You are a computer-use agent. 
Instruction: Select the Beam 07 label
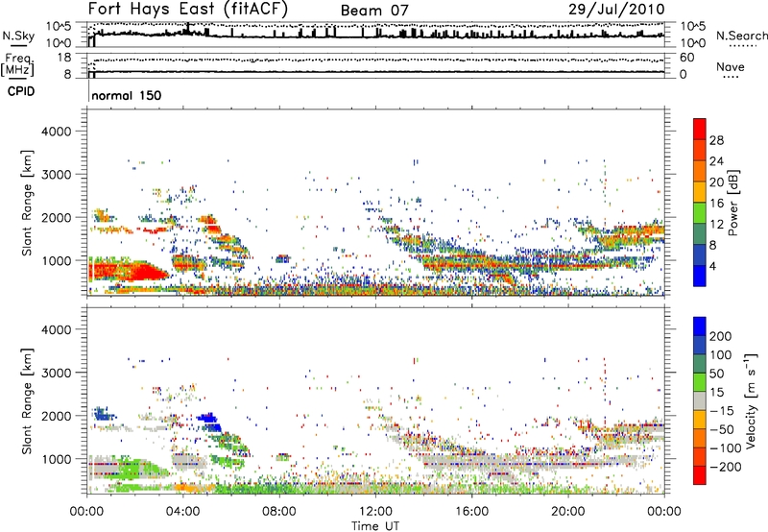click(374, 11)
